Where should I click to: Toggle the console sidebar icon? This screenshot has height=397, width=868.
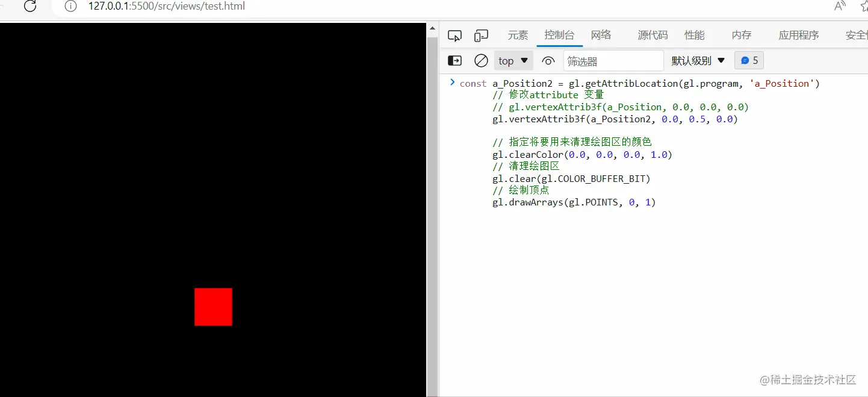pos(455,60)
